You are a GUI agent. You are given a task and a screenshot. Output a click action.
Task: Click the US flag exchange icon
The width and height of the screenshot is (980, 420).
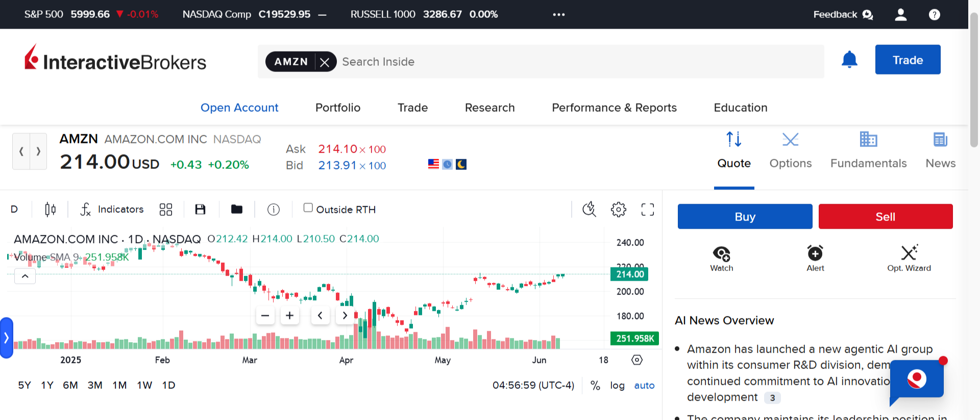(433, 164)
